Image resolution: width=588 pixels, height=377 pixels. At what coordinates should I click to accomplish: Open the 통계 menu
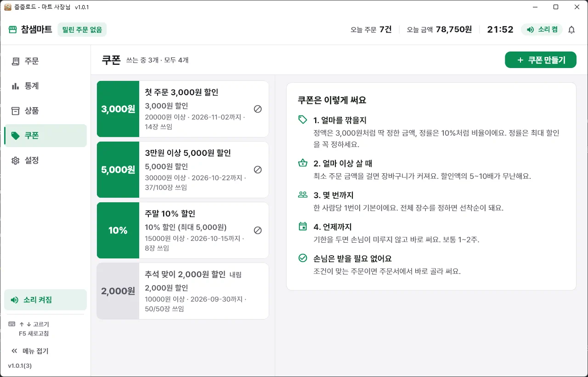45,86
